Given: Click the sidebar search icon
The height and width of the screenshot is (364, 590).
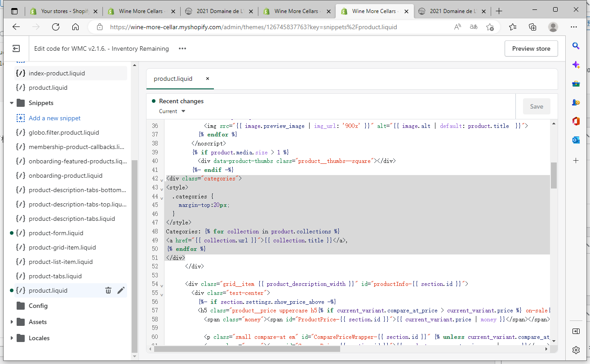Looking at the screenshot, I should (576, 46).
